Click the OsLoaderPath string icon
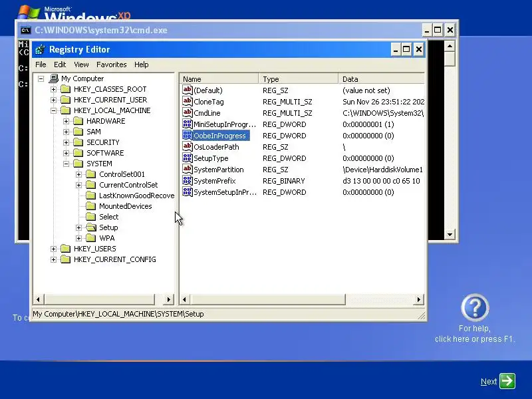Viewport: 532px width, 399px height. pos(188,146)
